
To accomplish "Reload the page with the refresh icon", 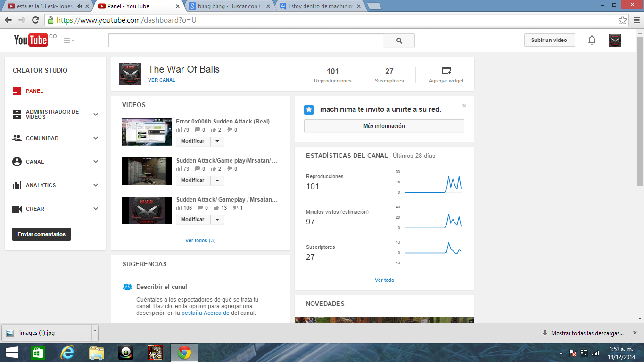I will 35,20.
